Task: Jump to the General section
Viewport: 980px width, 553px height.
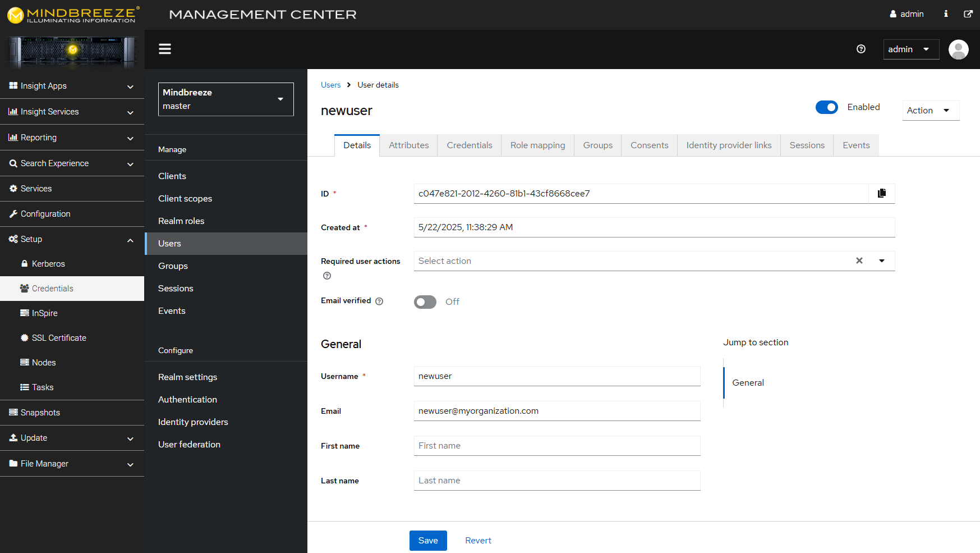Action: (x=748, y=383)
